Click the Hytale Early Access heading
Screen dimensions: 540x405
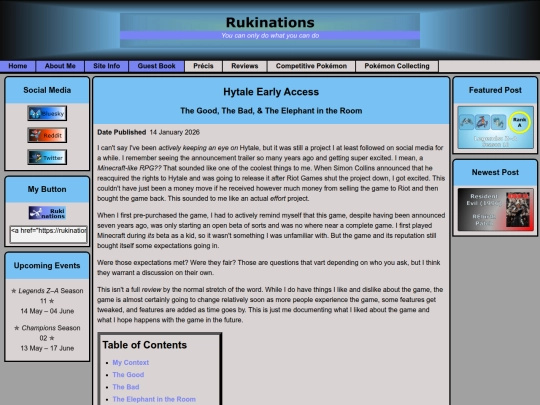(271, 92)
